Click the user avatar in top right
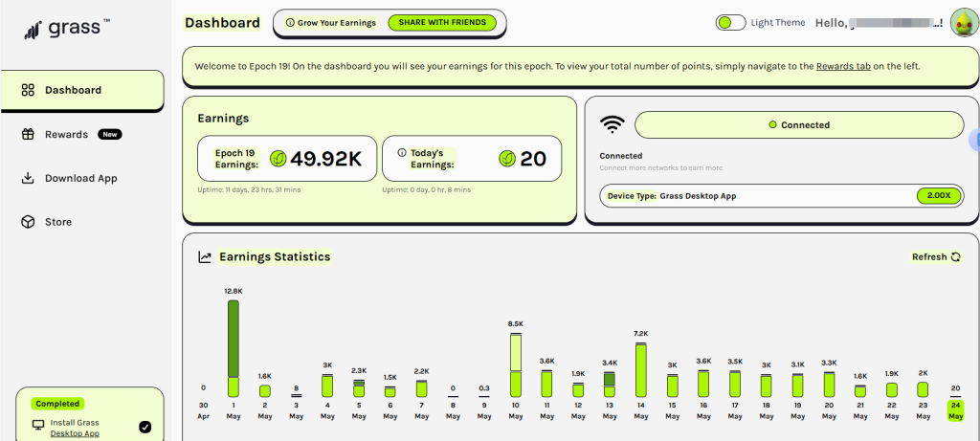This screenshot has height=441, width=980. (x=964, y=23)
